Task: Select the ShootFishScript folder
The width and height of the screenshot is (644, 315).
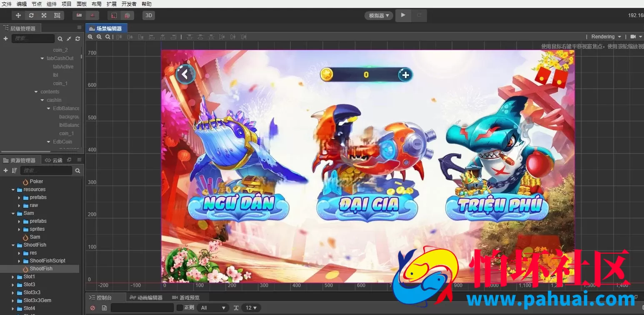Action: pyautogui.click(x=47, y=261)
